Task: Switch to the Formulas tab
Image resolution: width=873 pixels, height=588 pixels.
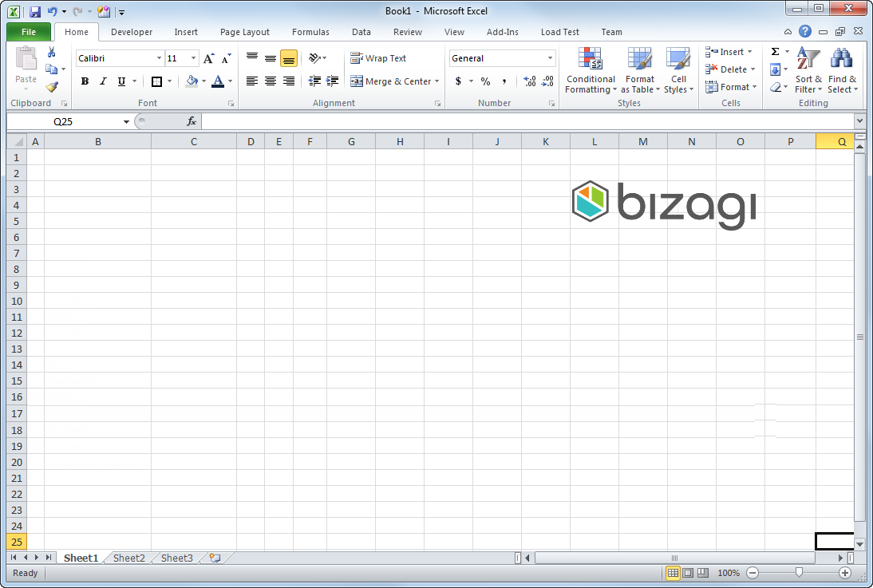Action: [310, 32]
